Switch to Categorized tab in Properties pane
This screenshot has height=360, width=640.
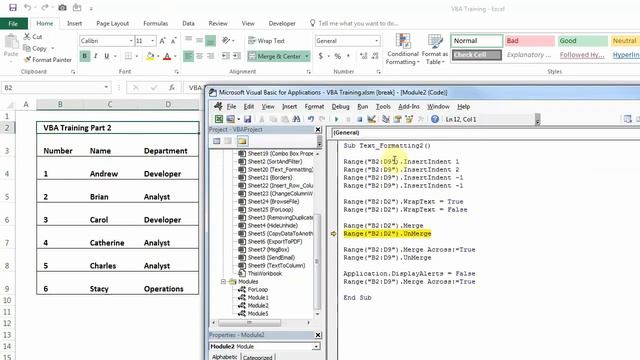(x=258, y=357)
